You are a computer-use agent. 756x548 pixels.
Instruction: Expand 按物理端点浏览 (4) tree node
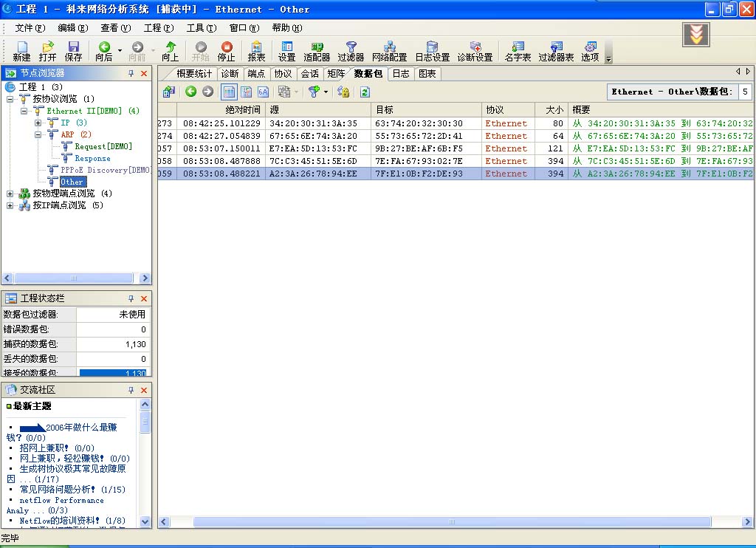coord(10,193)
